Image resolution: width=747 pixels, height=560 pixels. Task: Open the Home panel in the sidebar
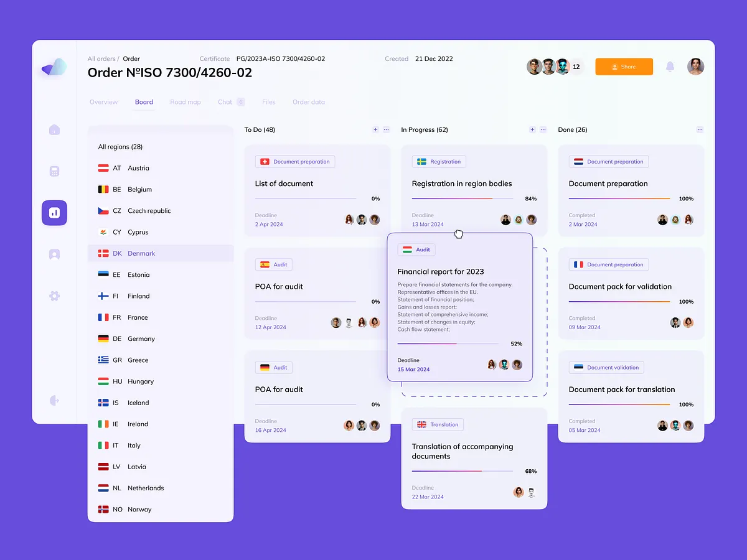pos(54,129)
